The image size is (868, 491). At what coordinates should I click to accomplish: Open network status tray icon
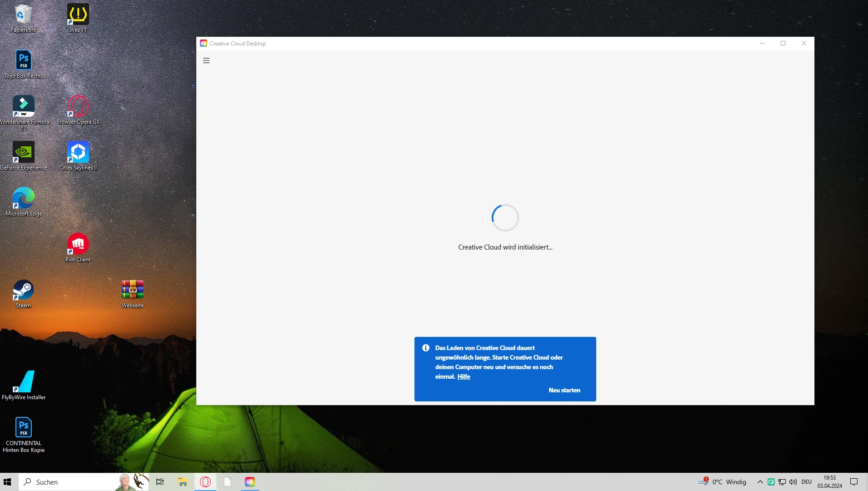point(782,482)
